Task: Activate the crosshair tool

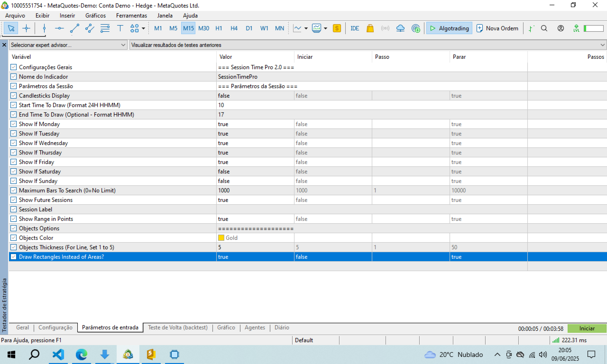Action: (26, 28)
